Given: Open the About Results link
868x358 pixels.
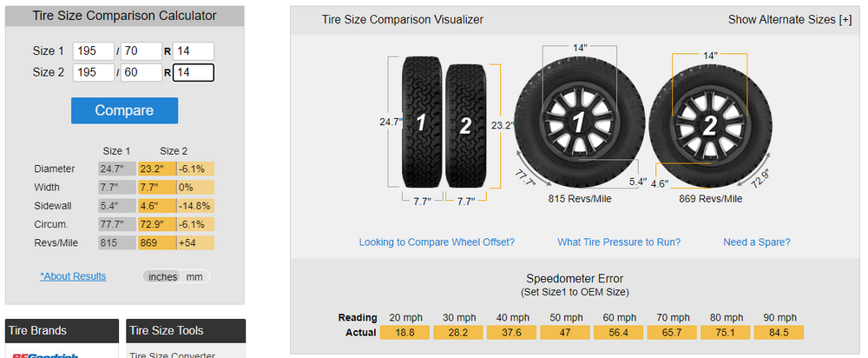Looking at the screenshot, I should [73, 276].
